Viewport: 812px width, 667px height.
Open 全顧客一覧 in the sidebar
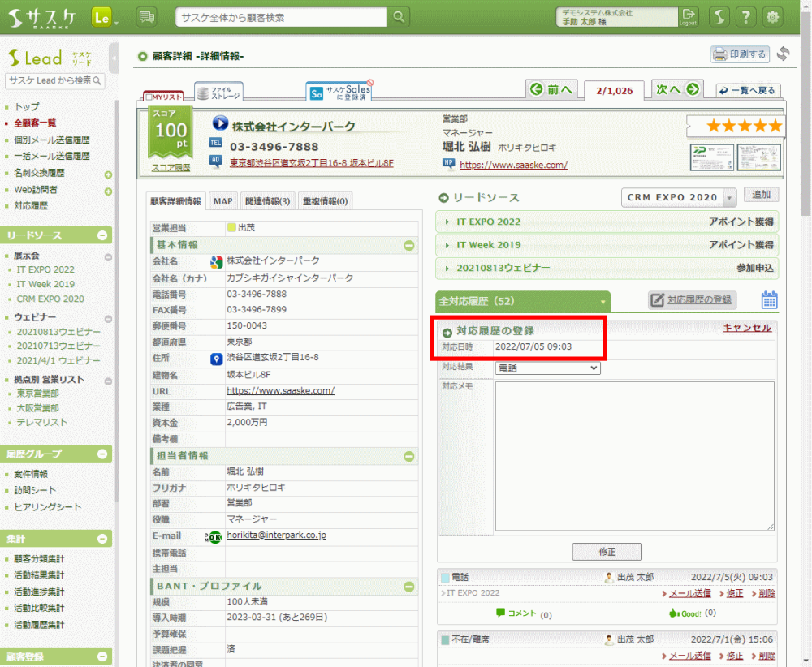(35, 123)
